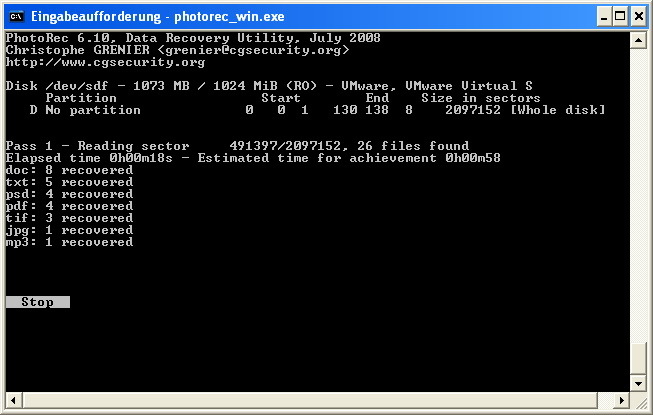Click 'Estimated time for achievement 0h00m58' text
The height and width of the screenshot is (415, 653).
click(x=349, y=158)
